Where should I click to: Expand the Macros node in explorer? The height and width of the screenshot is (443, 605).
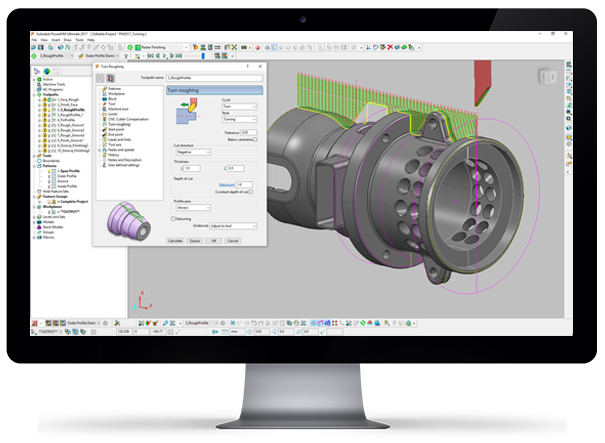[34, 237]
